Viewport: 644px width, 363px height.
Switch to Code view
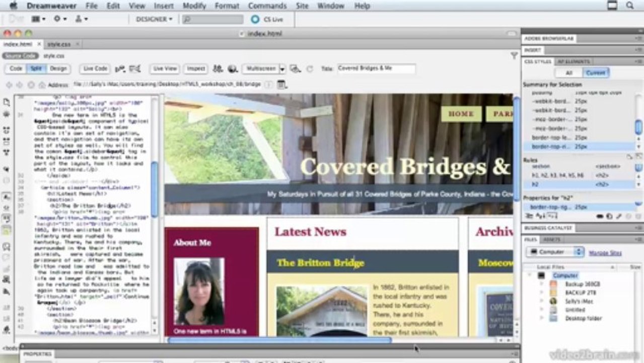(x=16, y=69)
